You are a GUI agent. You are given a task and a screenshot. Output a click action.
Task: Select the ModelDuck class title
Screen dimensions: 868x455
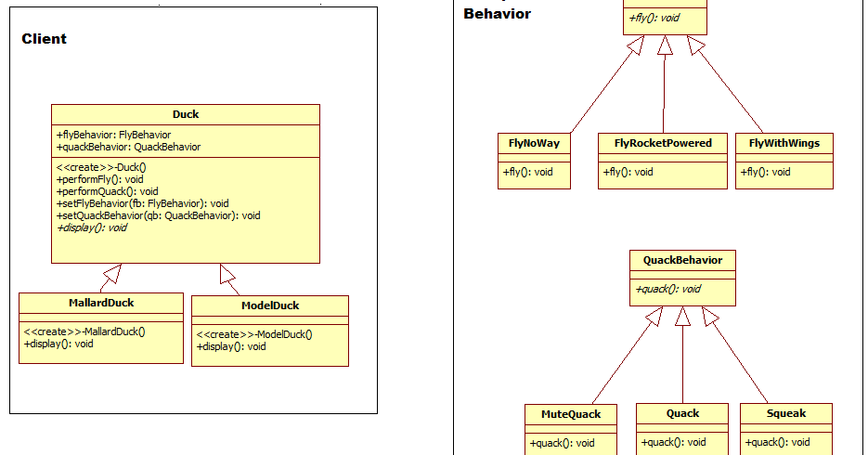coord(270,305)
